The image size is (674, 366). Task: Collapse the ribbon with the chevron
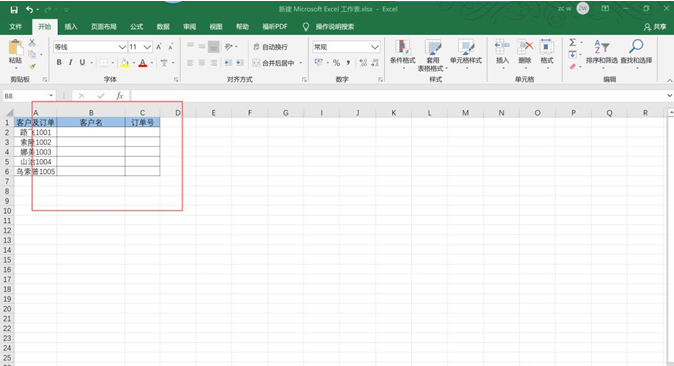(669, 80)
